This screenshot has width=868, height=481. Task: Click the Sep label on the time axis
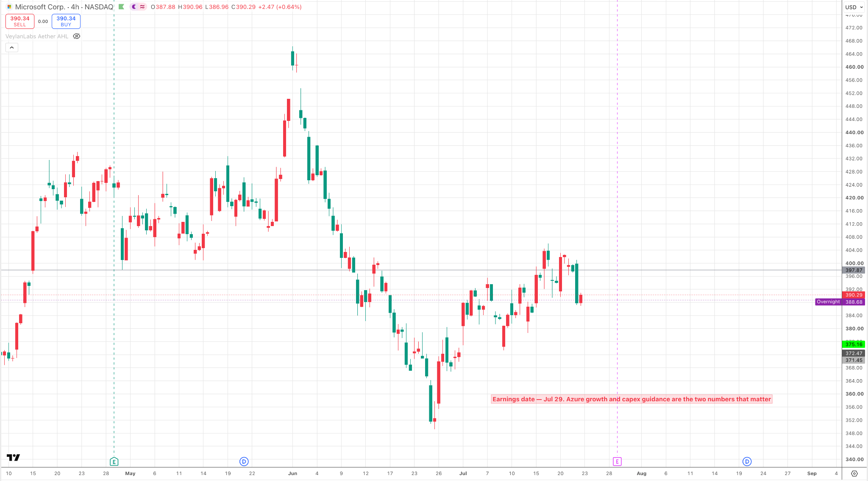click(x=812, y=473)
